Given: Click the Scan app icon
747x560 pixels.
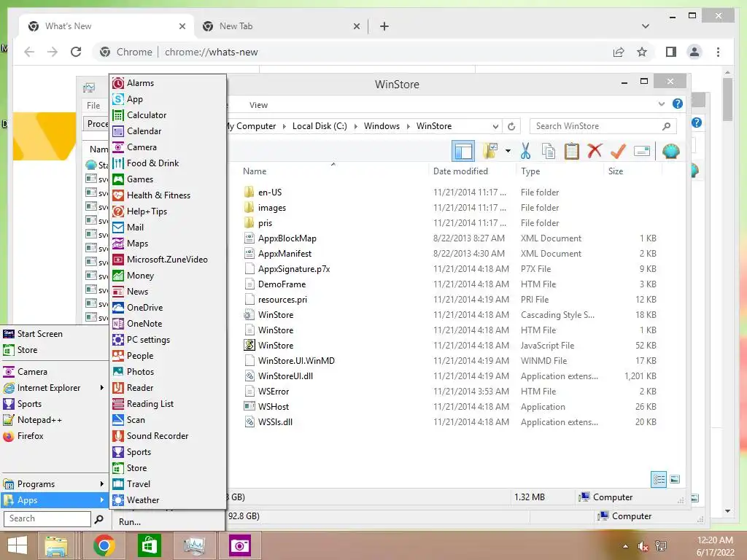Looking at the screenshot, I should pos(118,420).
